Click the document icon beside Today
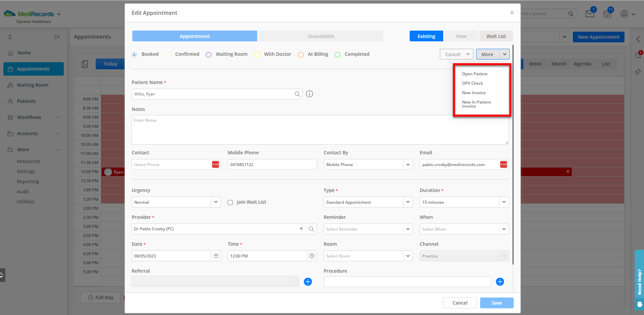Viewport: 644px width, 315px height. coord(85,64)
